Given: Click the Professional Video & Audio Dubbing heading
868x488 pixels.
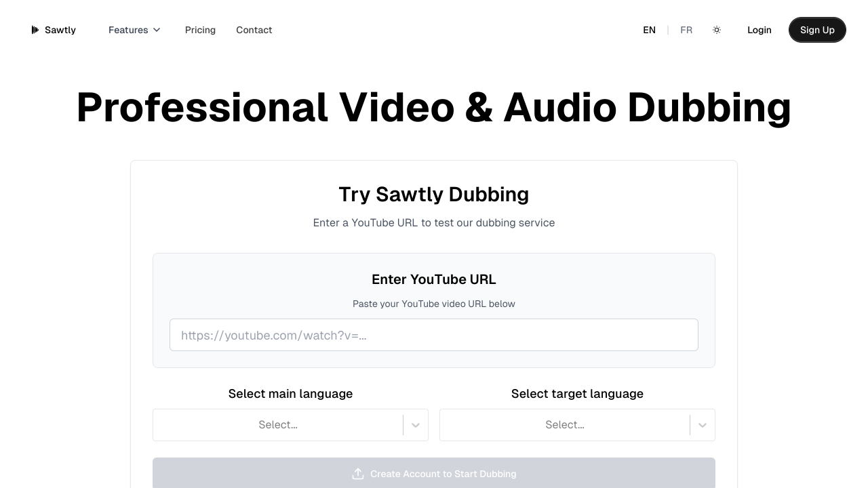Looking at the screenshot, I should (434, 107).
